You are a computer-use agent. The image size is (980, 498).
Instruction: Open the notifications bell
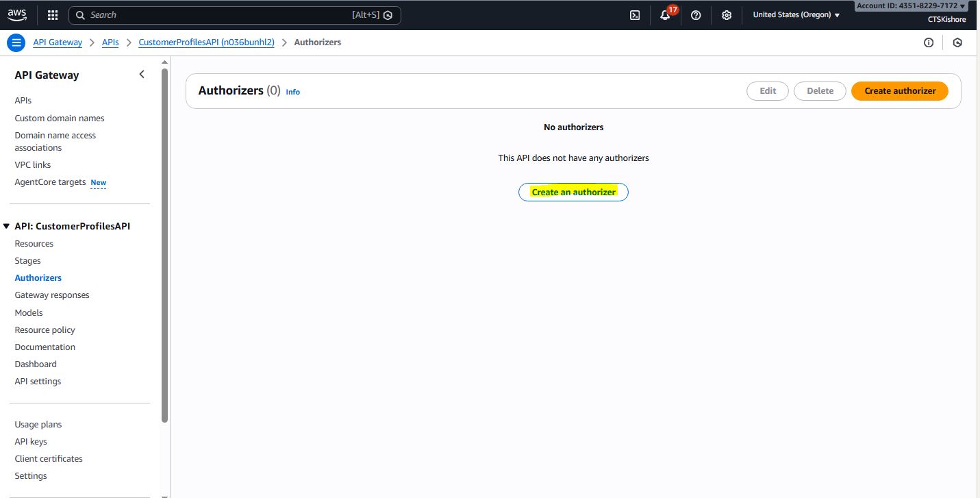pos(665,15)
